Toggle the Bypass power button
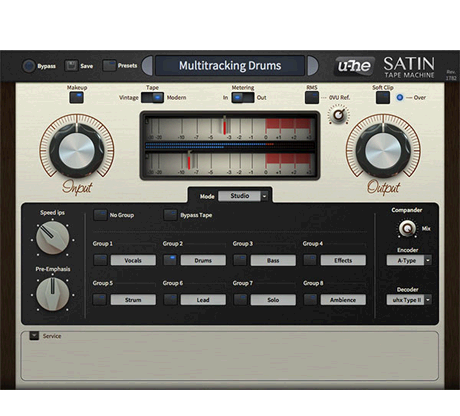This screenshot has height=416, width=460. pos(28,66)
